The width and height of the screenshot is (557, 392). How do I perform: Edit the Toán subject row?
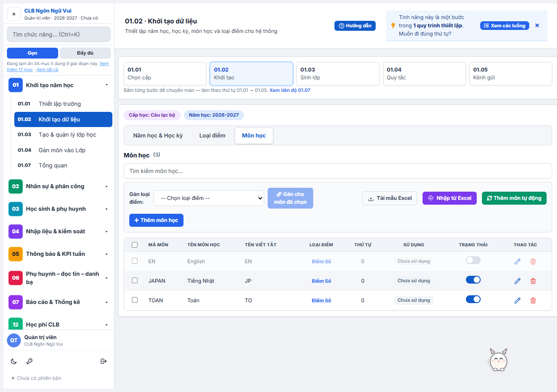coord(517,301)
